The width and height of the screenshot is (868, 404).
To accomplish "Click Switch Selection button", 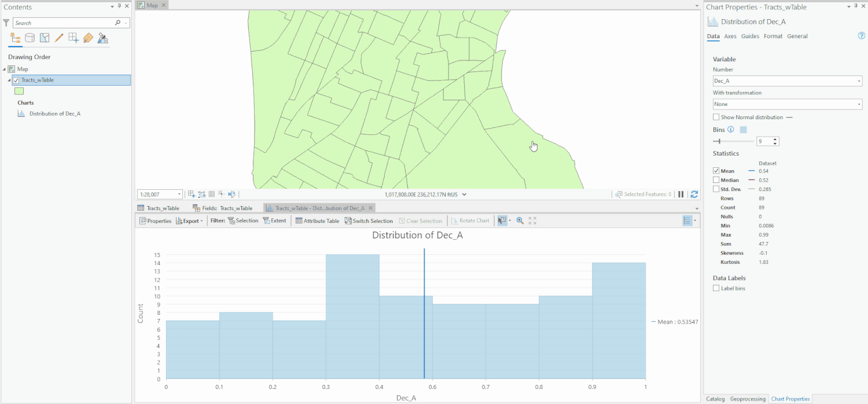I will point(369,221).
